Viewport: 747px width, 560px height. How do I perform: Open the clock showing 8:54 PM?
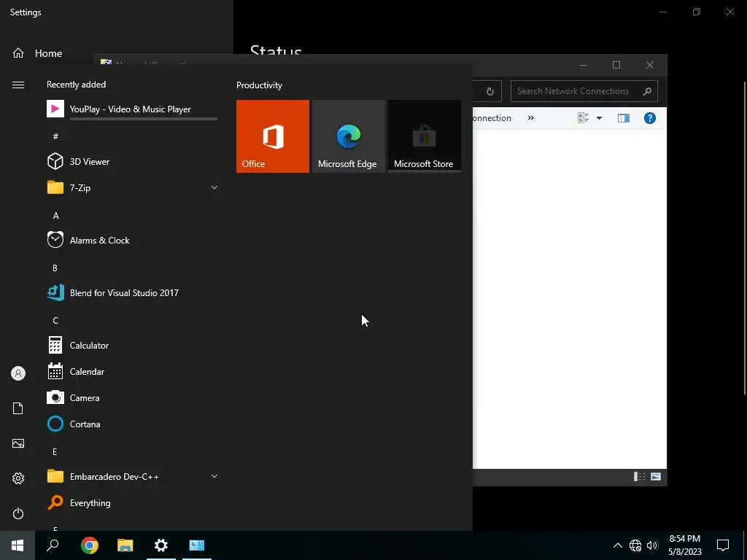pyautogui.click(x=684, y=545)
